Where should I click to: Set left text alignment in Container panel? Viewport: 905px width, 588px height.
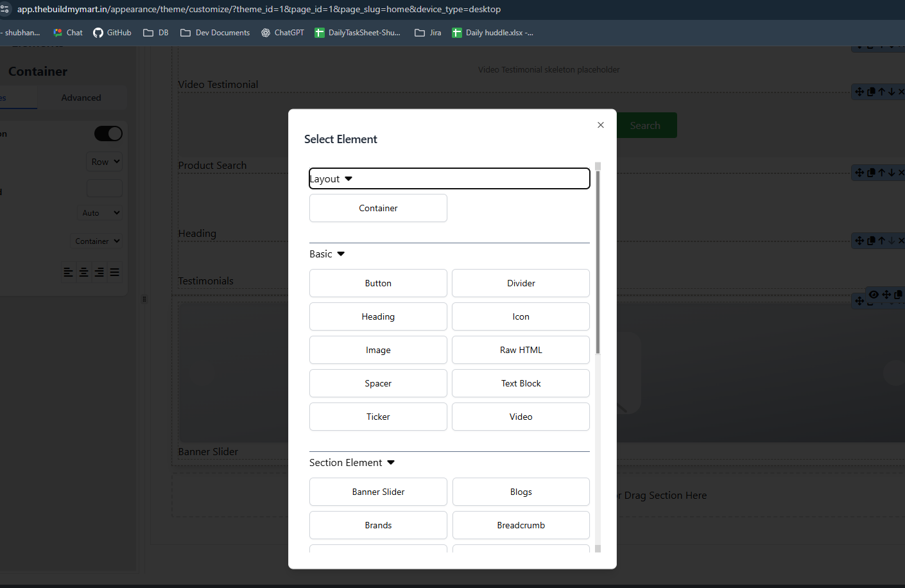point(68,272)
